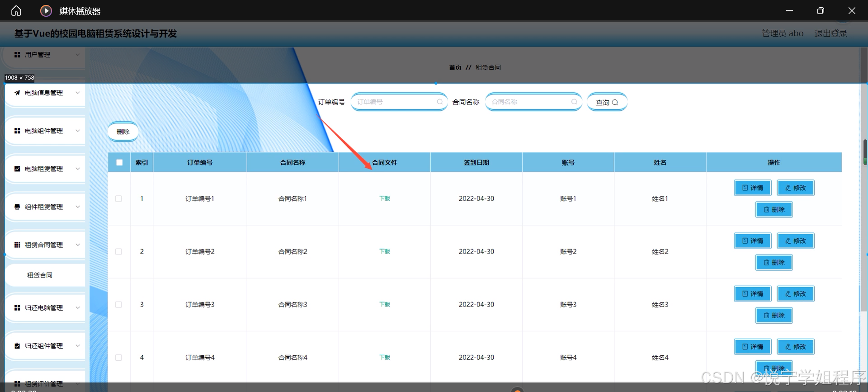Check the row 1 checkbox for 订单编号1
The width and height of the screenshot is (868, 392).
click(x=118, y=198)
